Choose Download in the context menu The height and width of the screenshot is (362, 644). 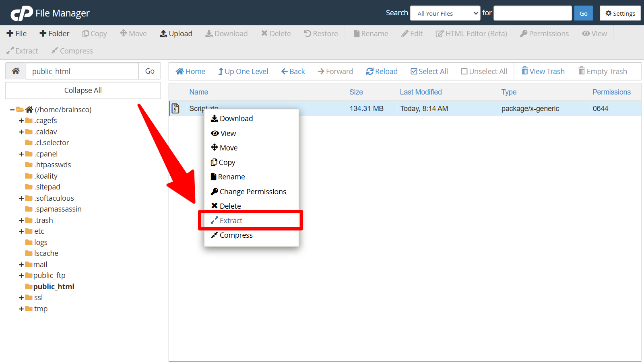232,119
